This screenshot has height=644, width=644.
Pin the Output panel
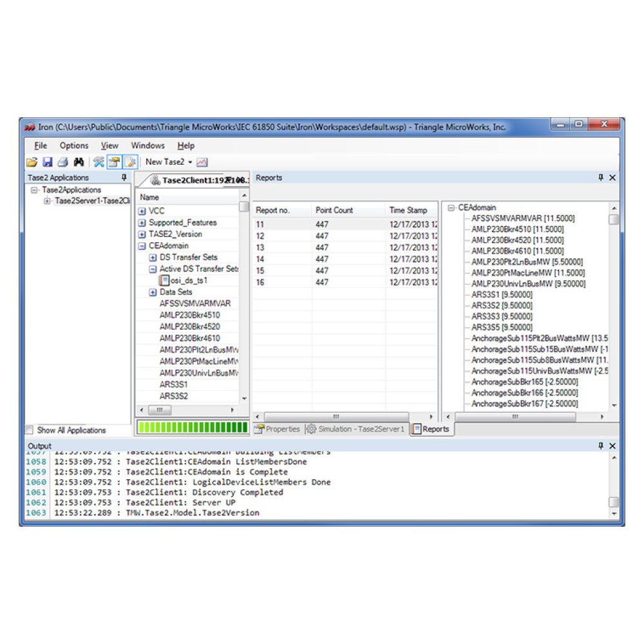point(601,446)
